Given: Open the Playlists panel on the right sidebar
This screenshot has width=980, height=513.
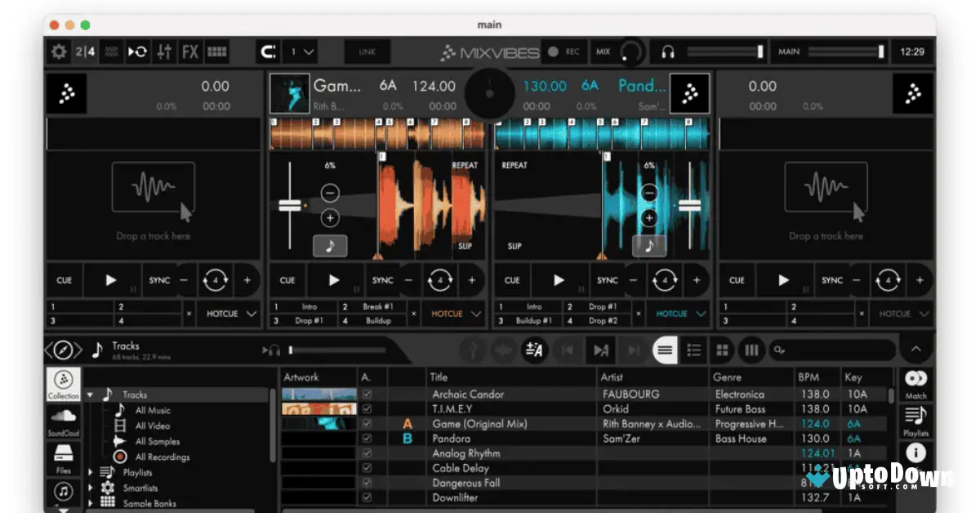Looking at the screenshot, I should click(915, 422).
